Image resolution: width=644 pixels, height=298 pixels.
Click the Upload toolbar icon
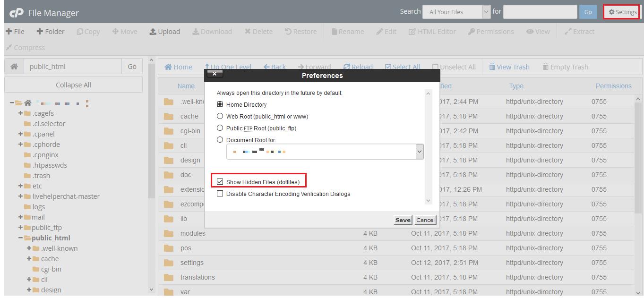[153, 32]
